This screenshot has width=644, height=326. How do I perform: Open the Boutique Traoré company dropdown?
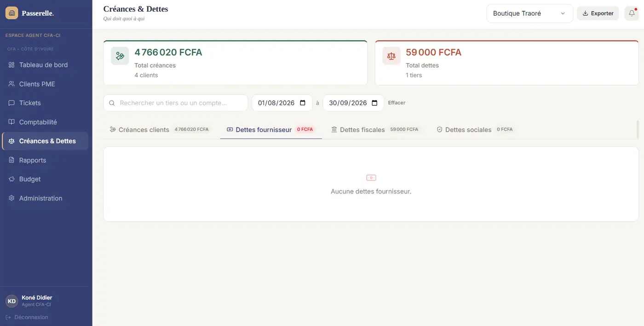529,13
